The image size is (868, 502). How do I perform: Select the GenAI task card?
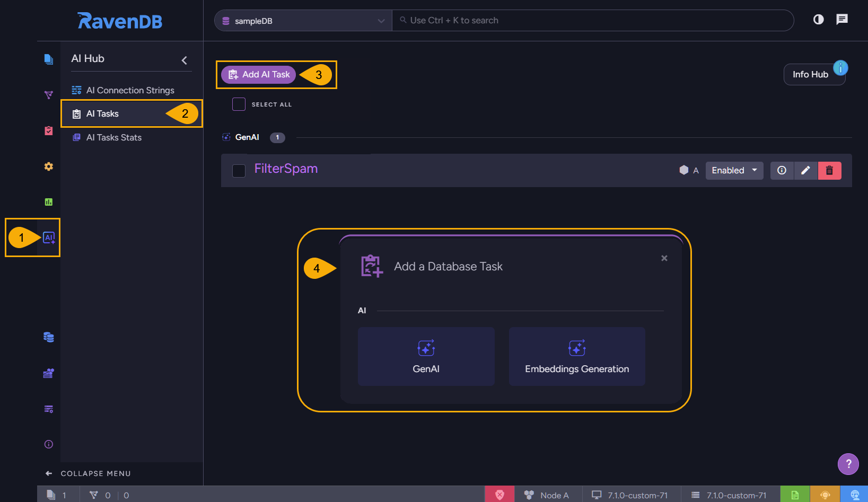click(426, 356)
